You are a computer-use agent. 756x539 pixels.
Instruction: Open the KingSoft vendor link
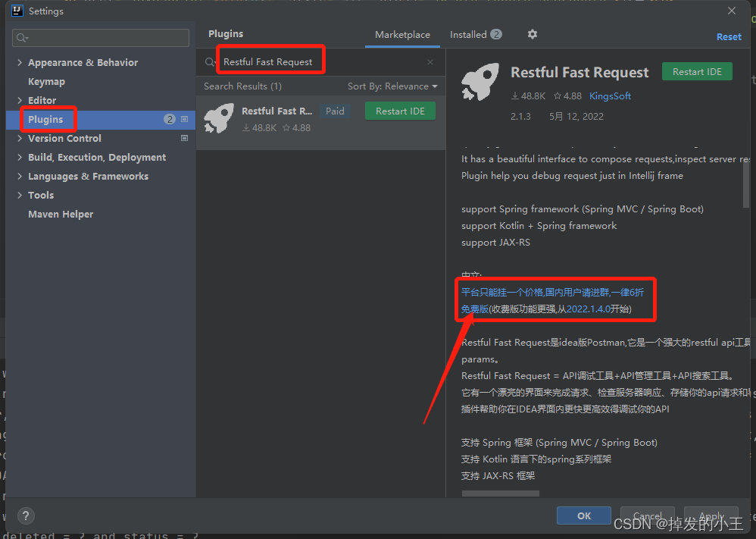pos(610,96)
